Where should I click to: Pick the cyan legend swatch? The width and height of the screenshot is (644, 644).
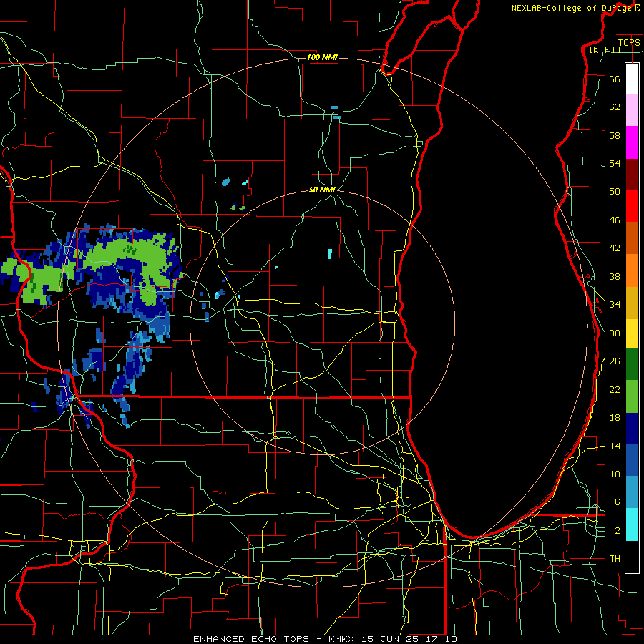(632, 525)
